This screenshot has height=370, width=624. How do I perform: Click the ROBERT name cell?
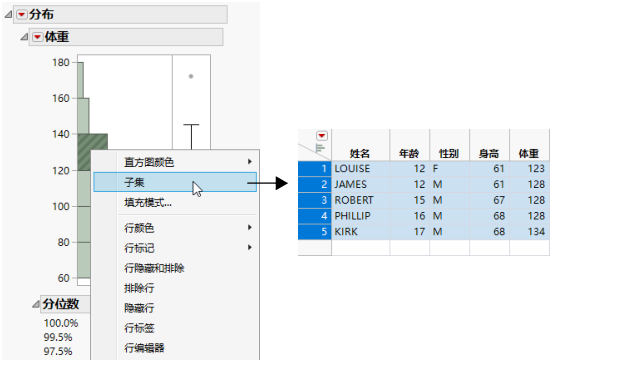(361, 200)
